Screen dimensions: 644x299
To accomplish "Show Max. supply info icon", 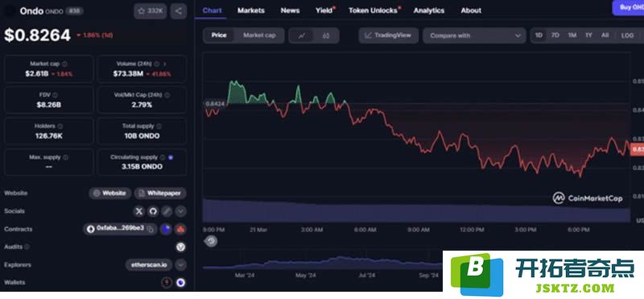I will (x=65, y=157).
